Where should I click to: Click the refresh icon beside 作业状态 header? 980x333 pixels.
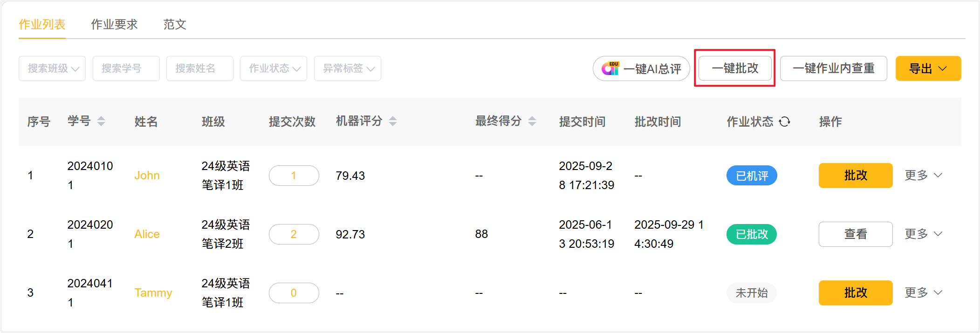[785, 122]
